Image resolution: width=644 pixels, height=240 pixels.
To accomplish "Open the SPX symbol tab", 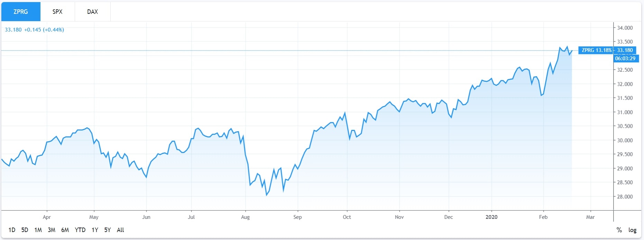I will [x=57, y=12].
